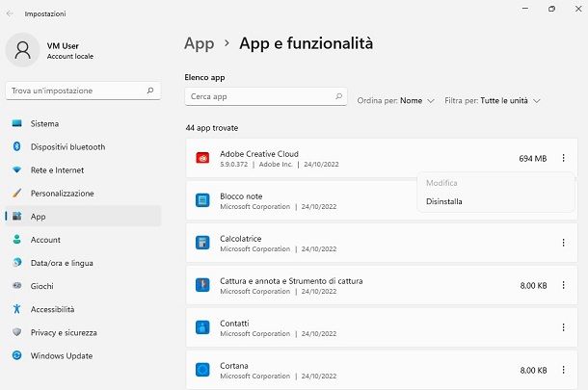
Task: Click the VM User profile avatar
Action: coord(22,50)
